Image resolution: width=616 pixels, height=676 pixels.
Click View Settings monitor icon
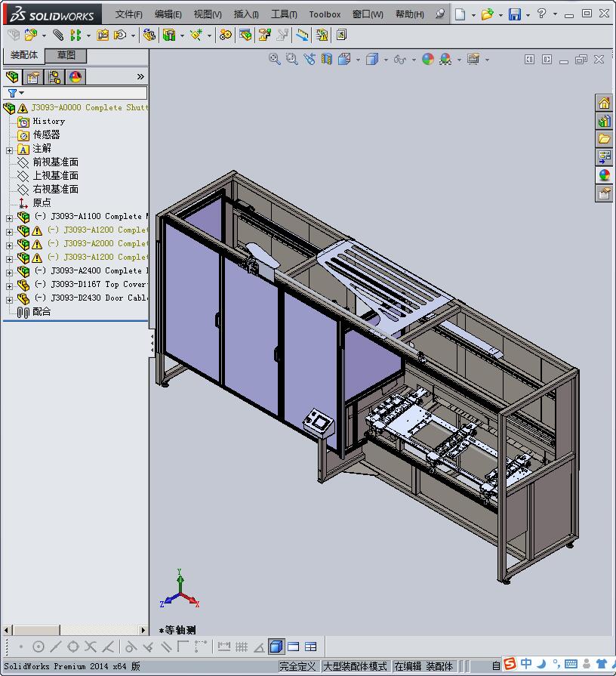pos(473,59)
